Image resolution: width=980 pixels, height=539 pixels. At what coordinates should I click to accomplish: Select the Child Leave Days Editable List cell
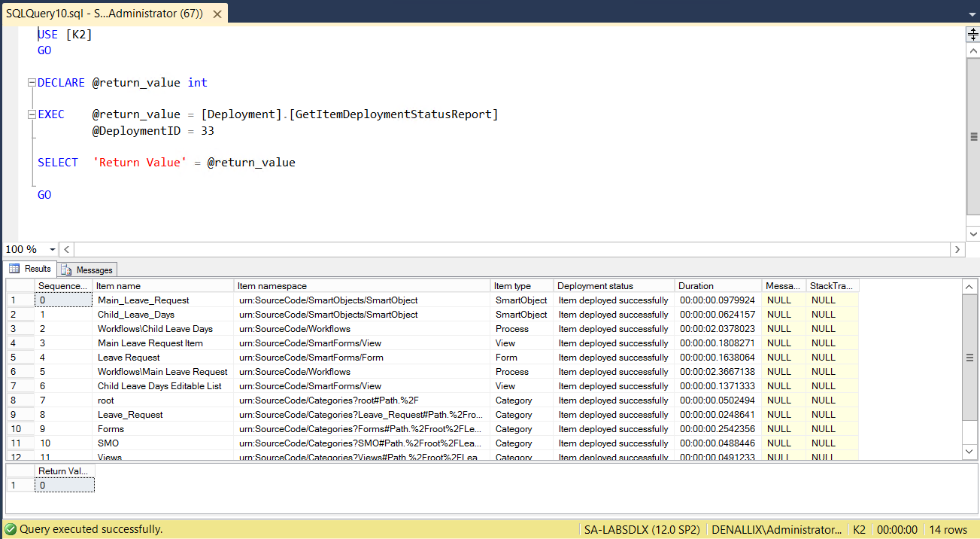(x=163, y=386)
